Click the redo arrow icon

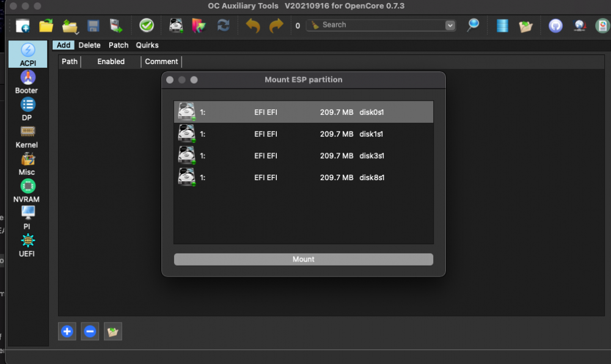click(276, 26)
